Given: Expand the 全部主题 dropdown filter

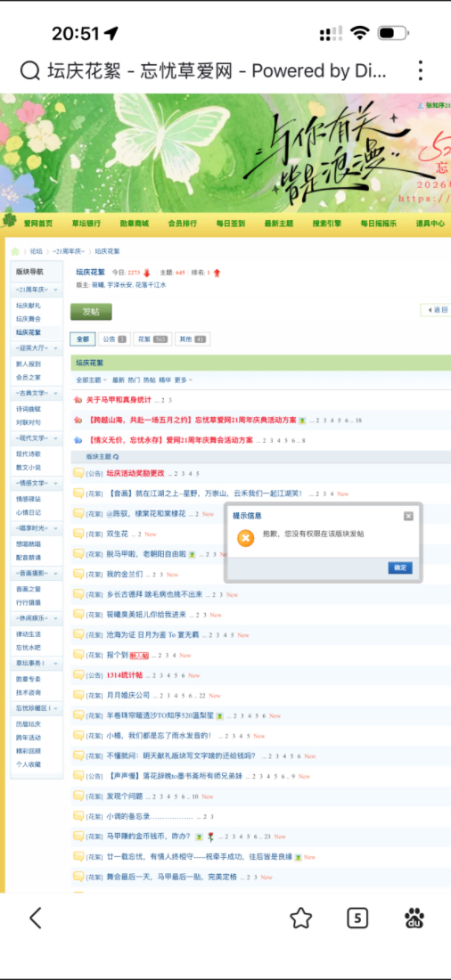Looking at the screenshot, I should coord(91,380).
